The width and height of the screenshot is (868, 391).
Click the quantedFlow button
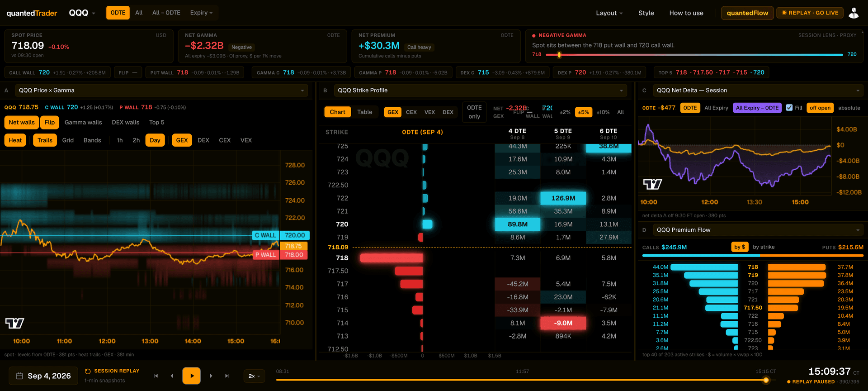(x=747, y=13)
